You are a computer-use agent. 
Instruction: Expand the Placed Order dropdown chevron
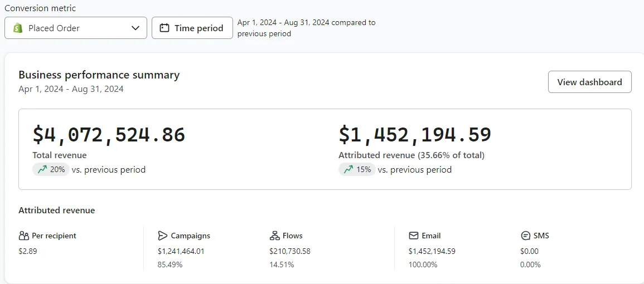(x=135, y=28)
